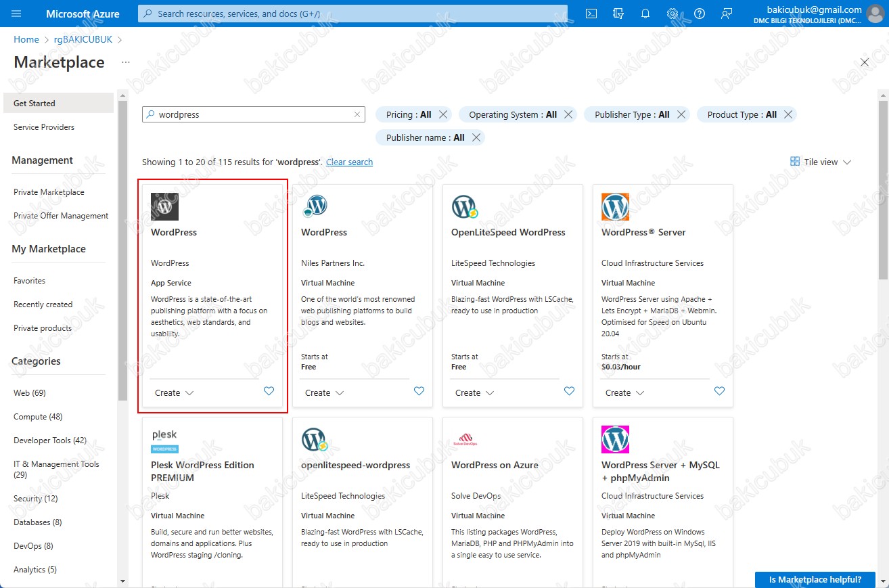Screen dimensions: 889x588
Task: Click the WordPress® Server orange logo
Action: point(615,206)
